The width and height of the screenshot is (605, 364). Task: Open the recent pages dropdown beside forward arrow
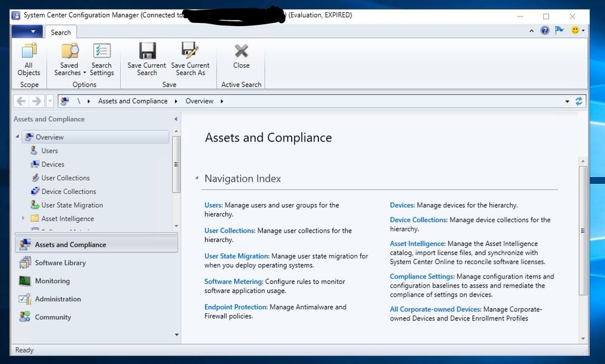50,101
